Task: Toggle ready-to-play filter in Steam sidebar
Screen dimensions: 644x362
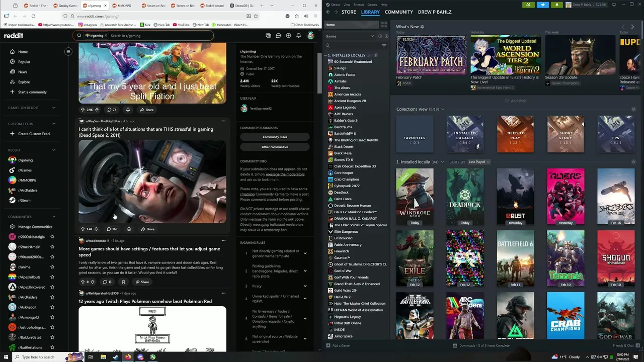Action: click(386, 36)
